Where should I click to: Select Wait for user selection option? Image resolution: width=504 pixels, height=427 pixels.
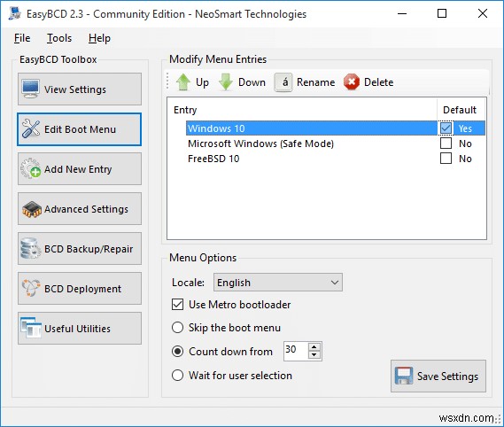coord(177,376)
